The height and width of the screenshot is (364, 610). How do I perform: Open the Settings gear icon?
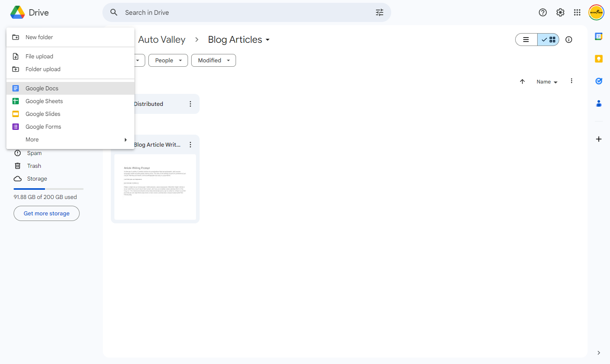pyautogui.click(x=560, y=12)
